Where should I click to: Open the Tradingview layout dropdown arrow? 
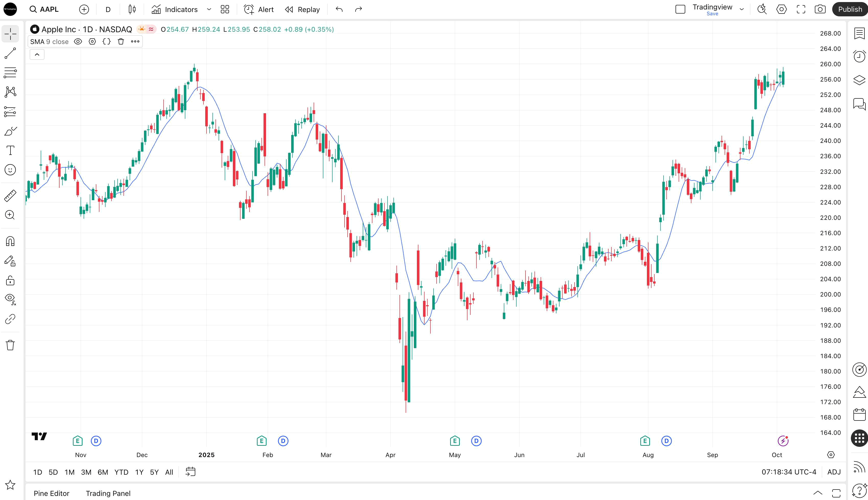[742, 9]
